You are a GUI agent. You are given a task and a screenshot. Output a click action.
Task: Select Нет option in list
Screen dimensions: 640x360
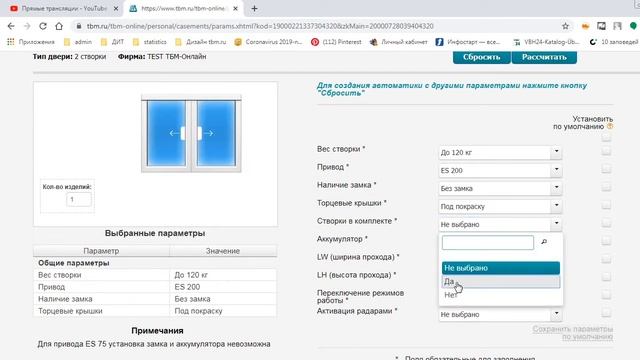pos(501,295)
